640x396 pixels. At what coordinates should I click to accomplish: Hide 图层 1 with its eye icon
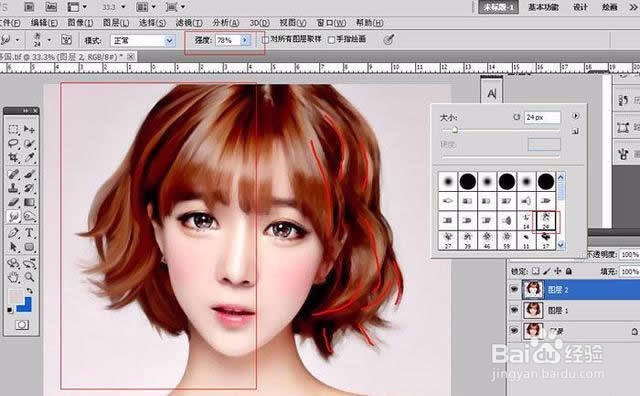(514, 310)
